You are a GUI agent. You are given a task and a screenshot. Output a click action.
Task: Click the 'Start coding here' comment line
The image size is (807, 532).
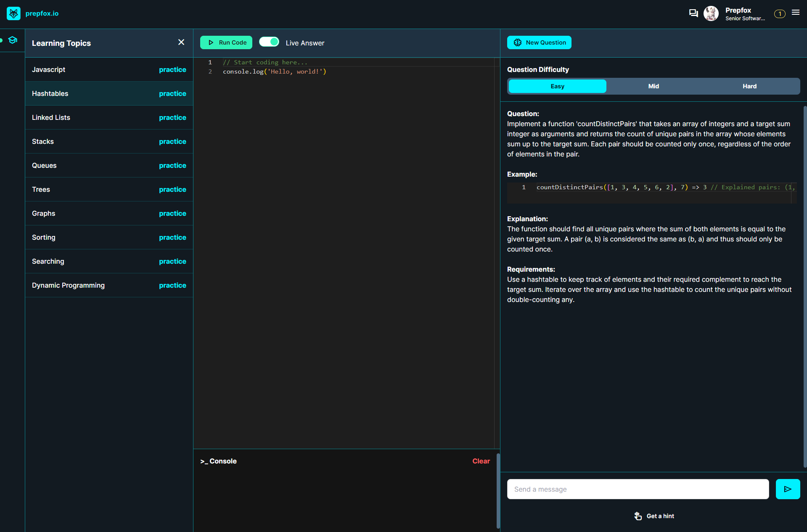tap(265, 63)
